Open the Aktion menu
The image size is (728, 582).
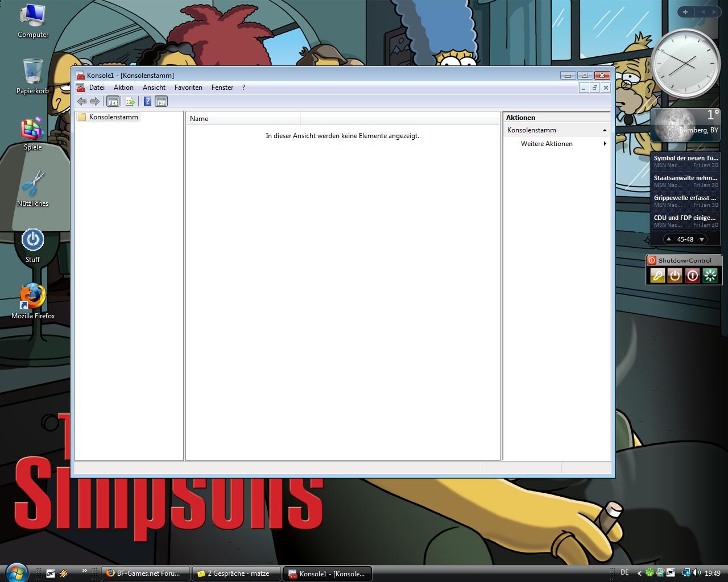tap(123, 88)
